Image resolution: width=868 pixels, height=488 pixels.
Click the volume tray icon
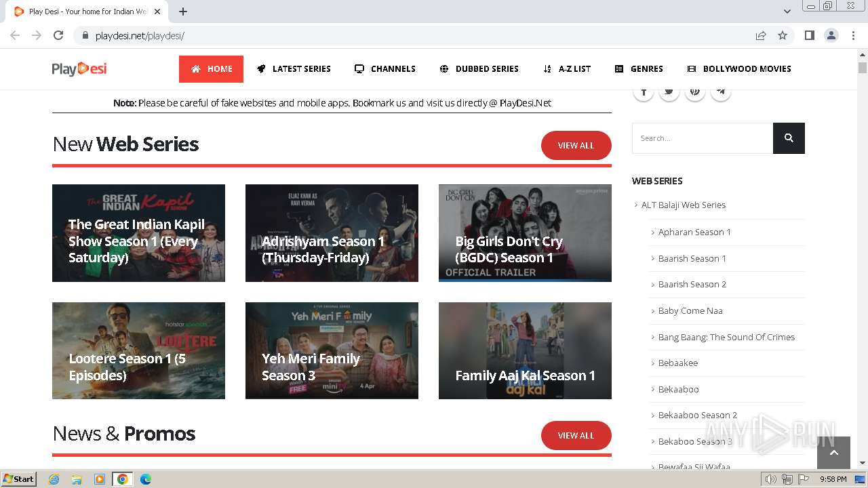pyautogui.click(x=771, y=479)
